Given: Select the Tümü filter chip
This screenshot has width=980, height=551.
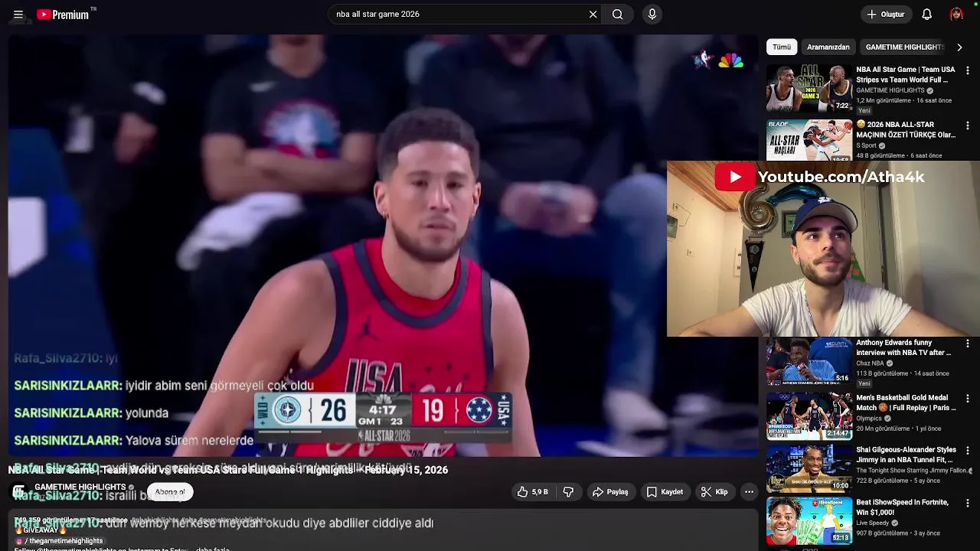Looking at the screenshot, I should coord(782,47).
